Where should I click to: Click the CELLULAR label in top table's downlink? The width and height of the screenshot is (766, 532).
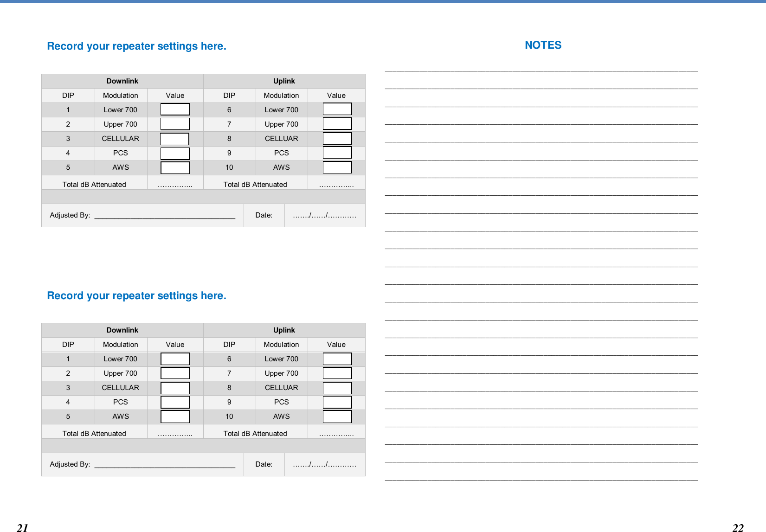coord(120,139)
